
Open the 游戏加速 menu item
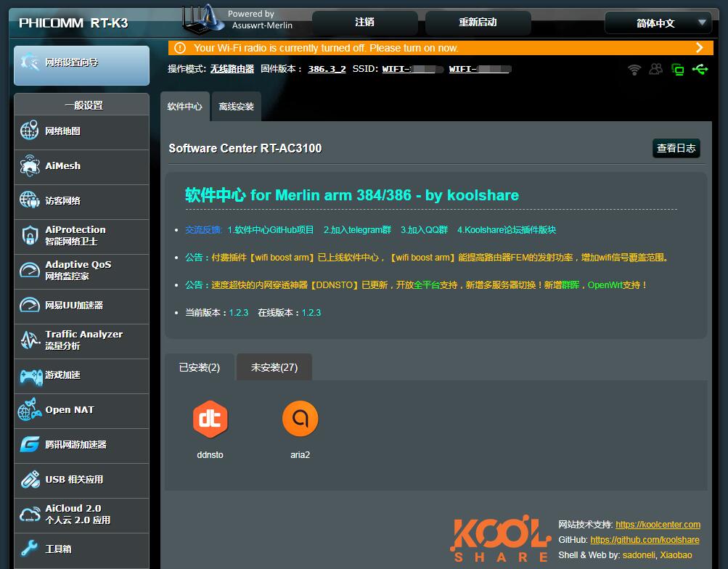82,375
